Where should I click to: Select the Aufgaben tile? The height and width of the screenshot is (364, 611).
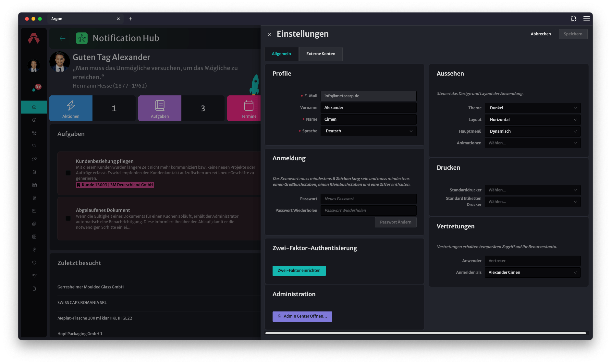pyautogui.click(x=160, y=108)
